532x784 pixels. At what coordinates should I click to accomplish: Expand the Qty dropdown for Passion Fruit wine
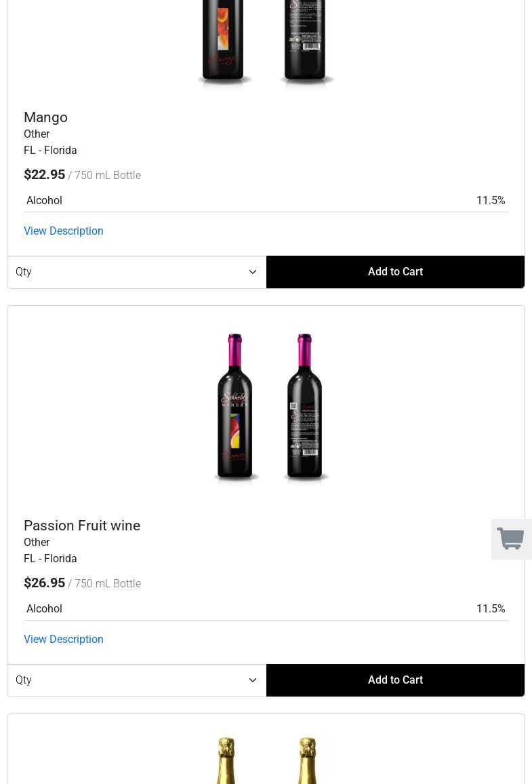(x=136, y=680)
